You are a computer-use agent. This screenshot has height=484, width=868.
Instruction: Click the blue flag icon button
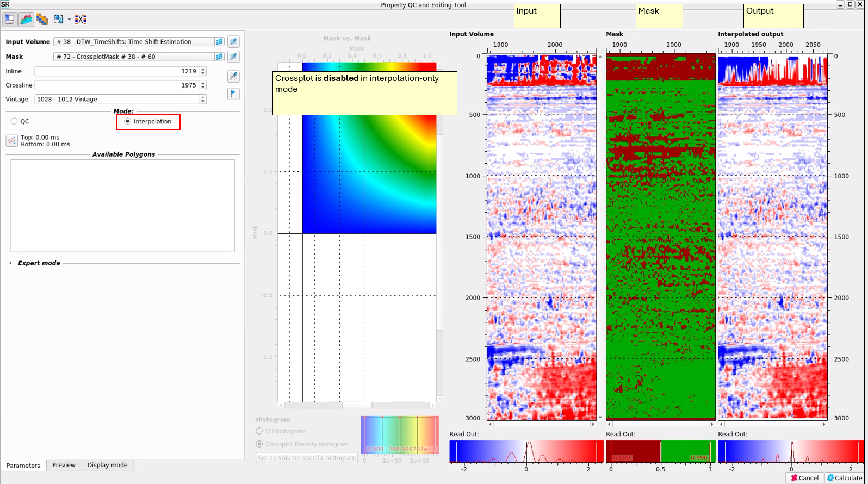click(x=233, y=94)
